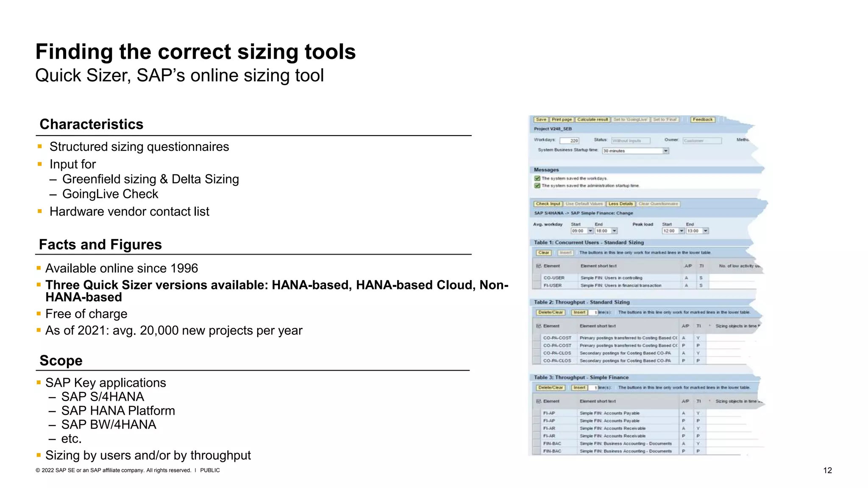Select the CO-USER row marker
868x488 pixels.
coord(537,278)
